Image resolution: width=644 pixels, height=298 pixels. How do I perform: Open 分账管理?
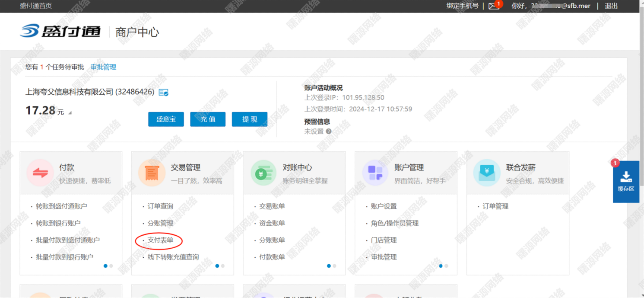pos(160,223)
